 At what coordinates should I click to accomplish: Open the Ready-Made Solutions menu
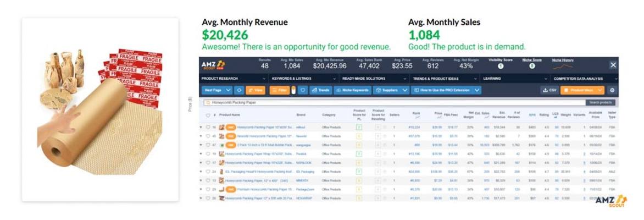pyautogui.click(x=374, y=79)
